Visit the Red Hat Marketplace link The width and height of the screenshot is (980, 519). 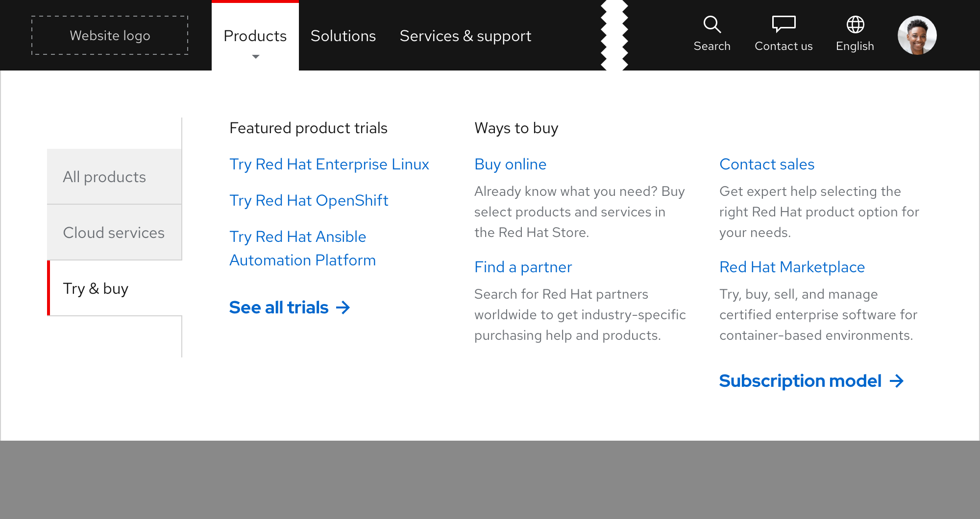792,267
